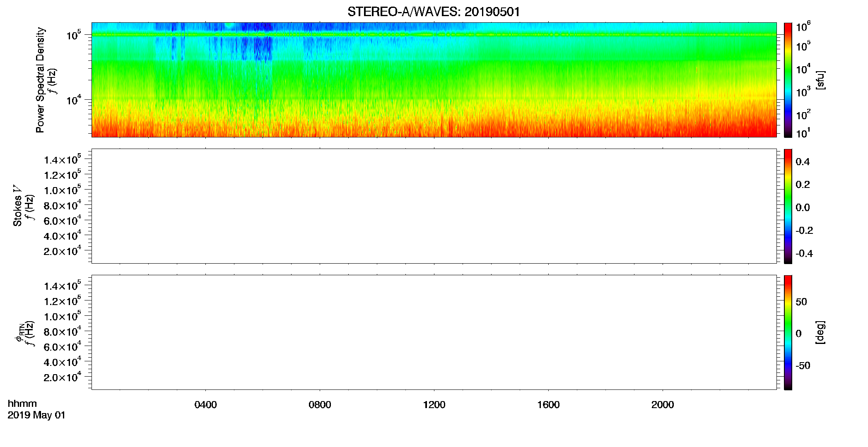Click the -50 tick on degree colorbar
Viewport: 868px width, 447px height.
803,366
